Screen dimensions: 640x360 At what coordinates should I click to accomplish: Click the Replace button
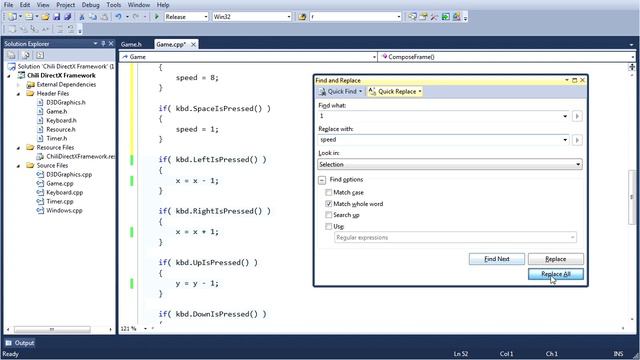[556, 259]
